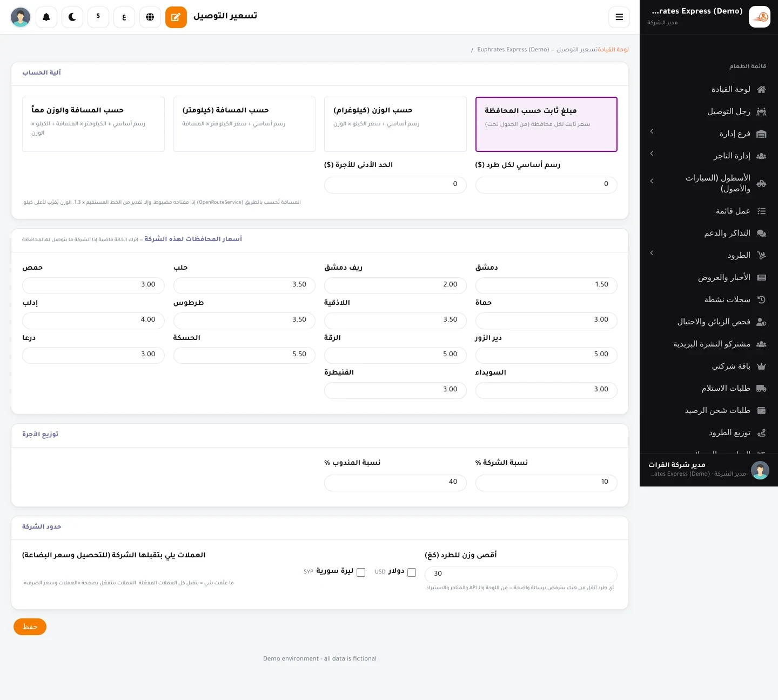Click the Arabic language ع icon
The height and width of the screenshot is (700, 778).
124,17
